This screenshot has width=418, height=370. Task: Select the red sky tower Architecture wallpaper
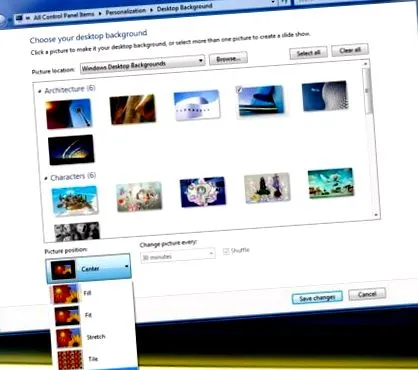pos(68,114)
